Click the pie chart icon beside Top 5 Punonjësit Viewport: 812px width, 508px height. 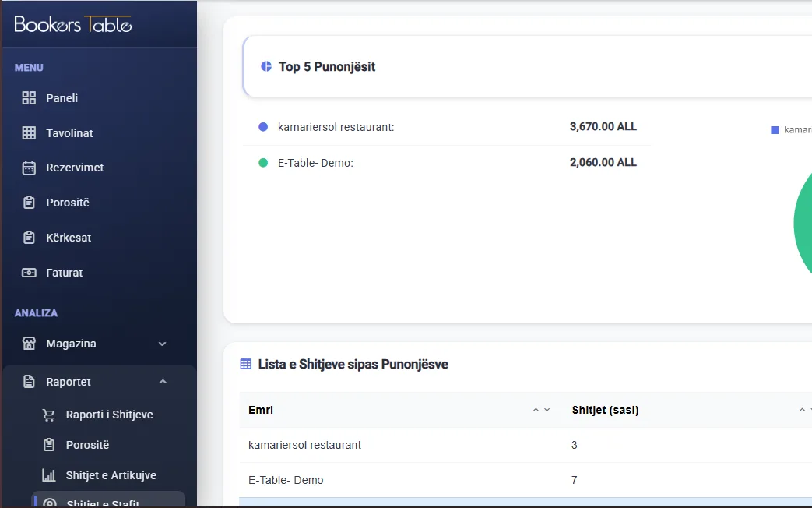[266, 66]
